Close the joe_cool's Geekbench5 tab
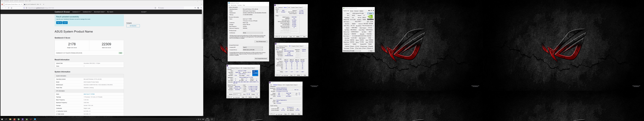 tap(41, 4)
